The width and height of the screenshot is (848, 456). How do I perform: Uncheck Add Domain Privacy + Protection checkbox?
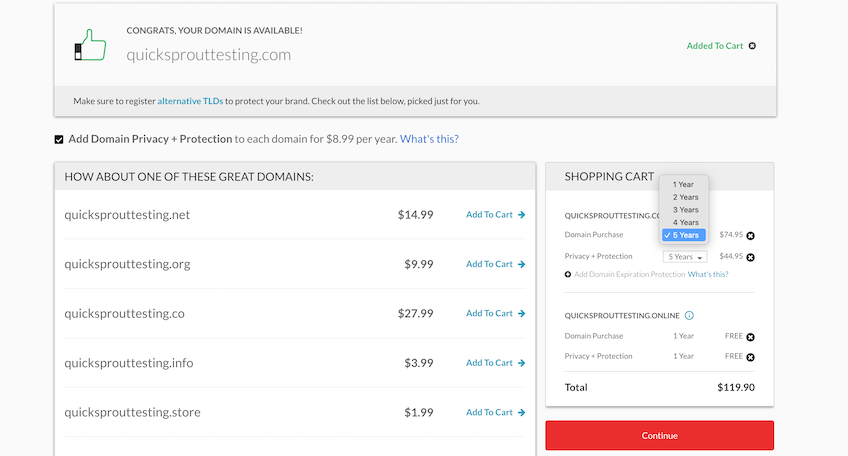(x=59, y=140)
